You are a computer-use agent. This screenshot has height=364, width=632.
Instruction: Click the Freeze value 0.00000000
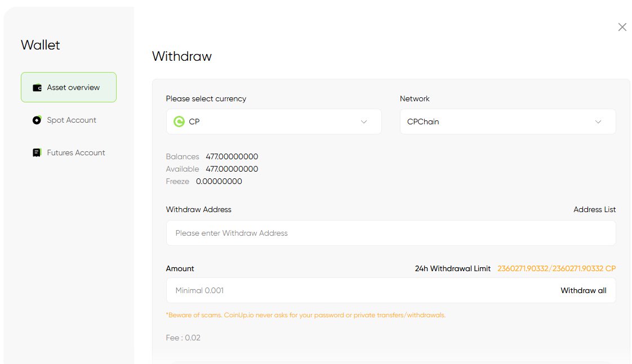click(219, 181)
